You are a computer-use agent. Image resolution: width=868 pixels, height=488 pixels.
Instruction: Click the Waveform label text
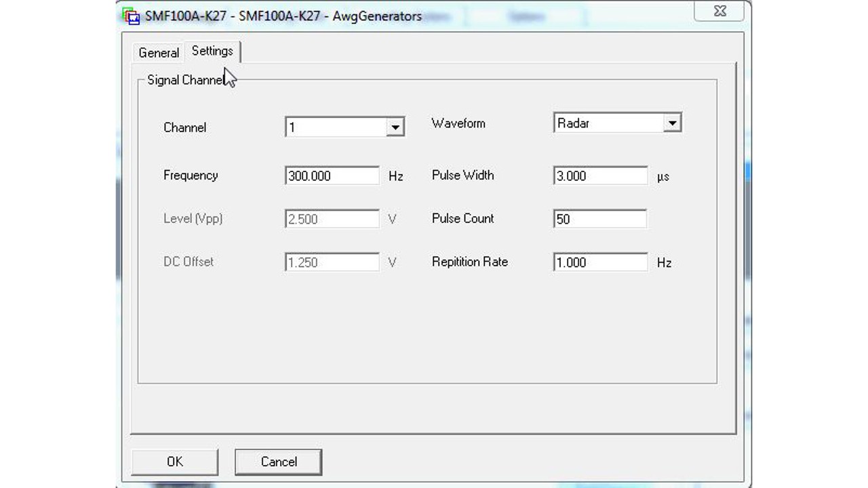[458, 123]
